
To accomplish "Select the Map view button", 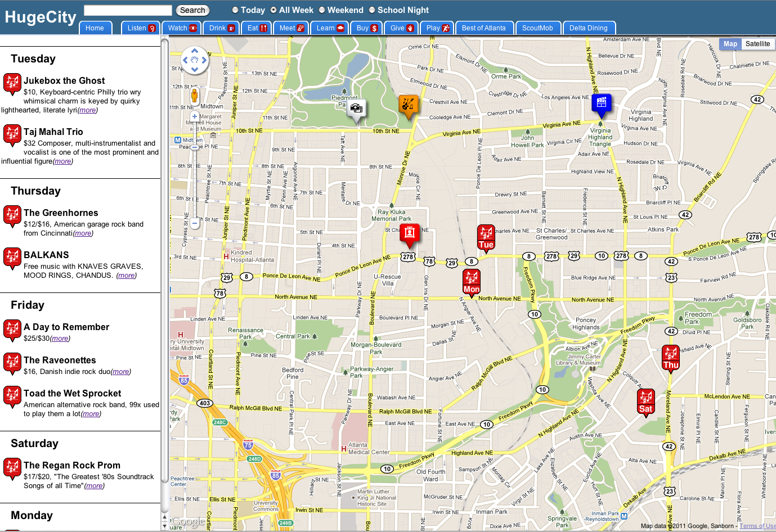I will pyautogui.click(x=730, y=44).
